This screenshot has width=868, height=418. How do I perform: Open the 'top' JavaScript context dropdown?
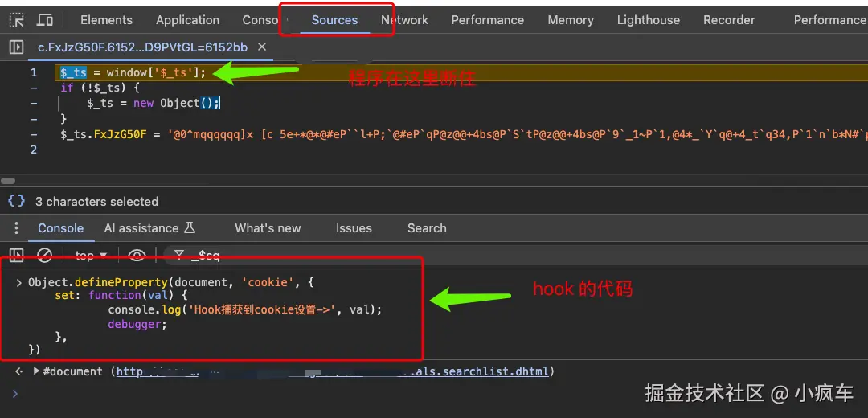(x=91, y=256)
